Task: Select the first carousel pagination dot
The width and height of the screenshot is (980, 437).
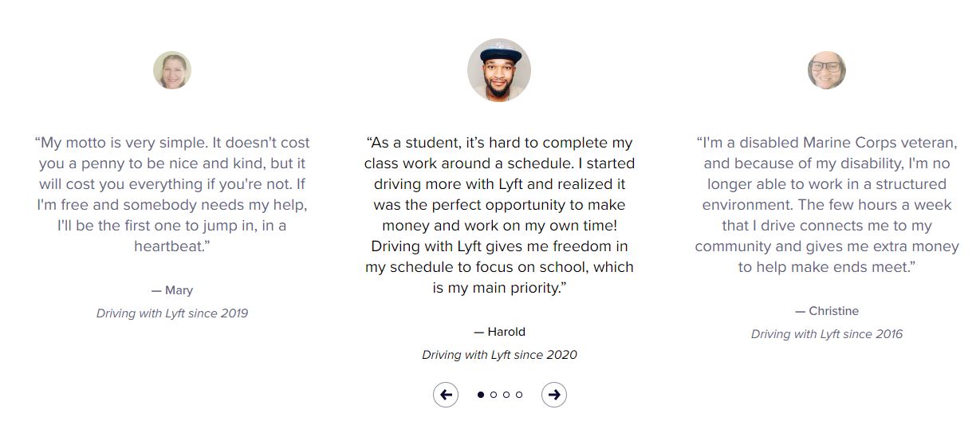Action: coord(481,395)
